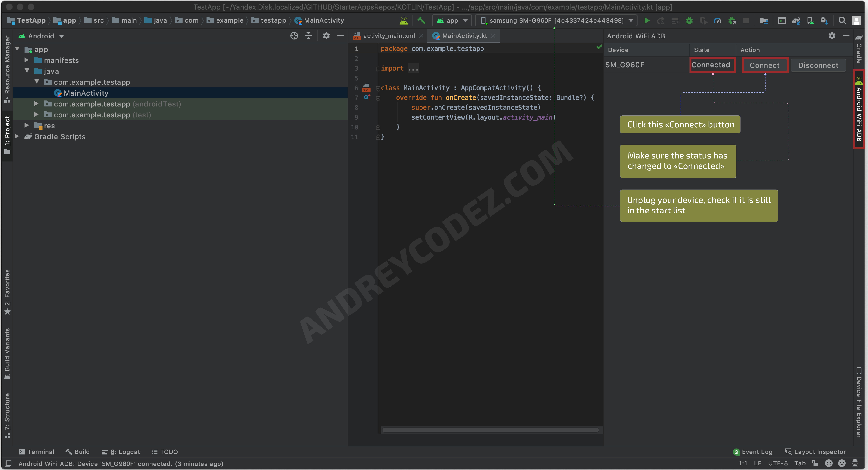Select MainActivity file in project tree
Screen dimensions: 868x470
tap(86, 93)
